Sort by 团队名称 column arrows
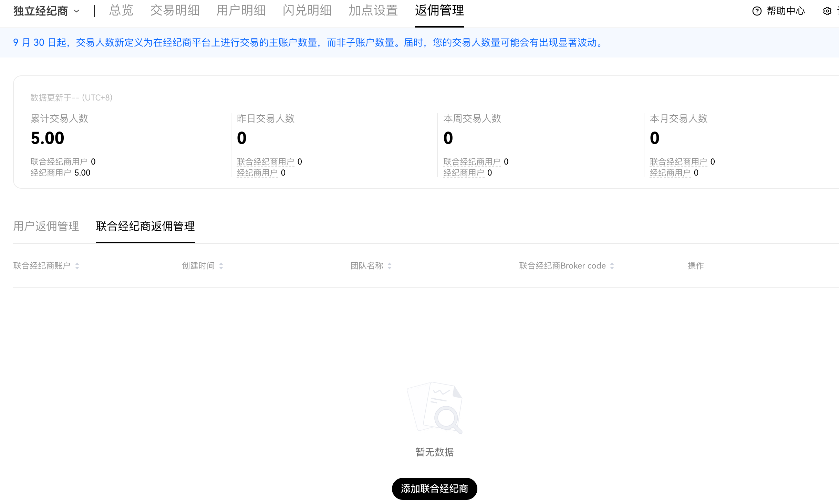 coord(390,266)
